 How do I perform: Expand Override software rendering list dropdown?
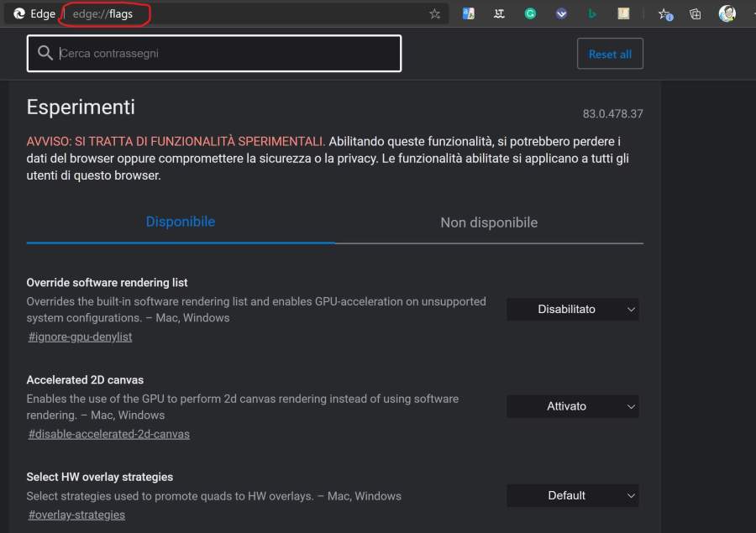pos(573,310)
